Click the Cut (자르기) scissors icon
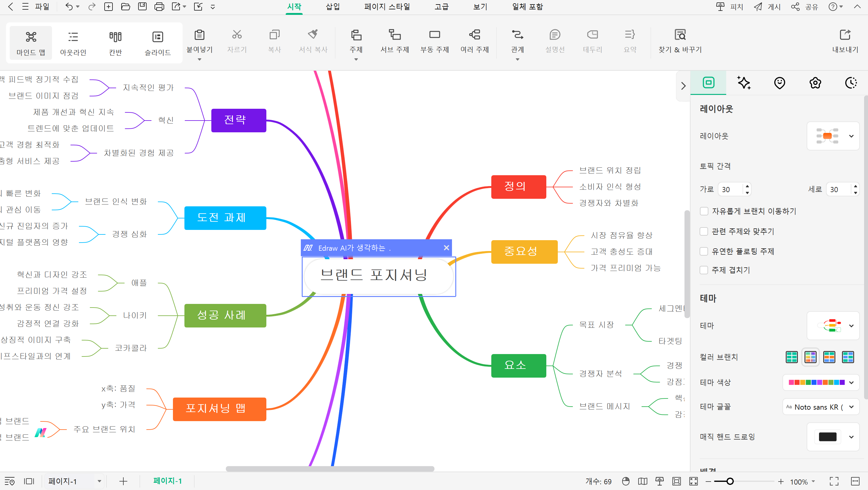Viewport: 868px width, 490px height. point(237,35)
